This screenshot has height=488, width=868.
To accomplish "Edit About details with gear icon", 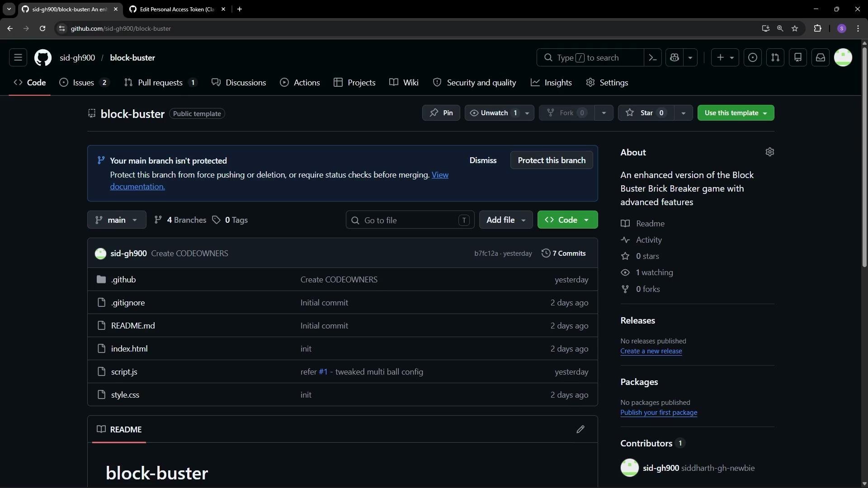I will coord(770,152).
